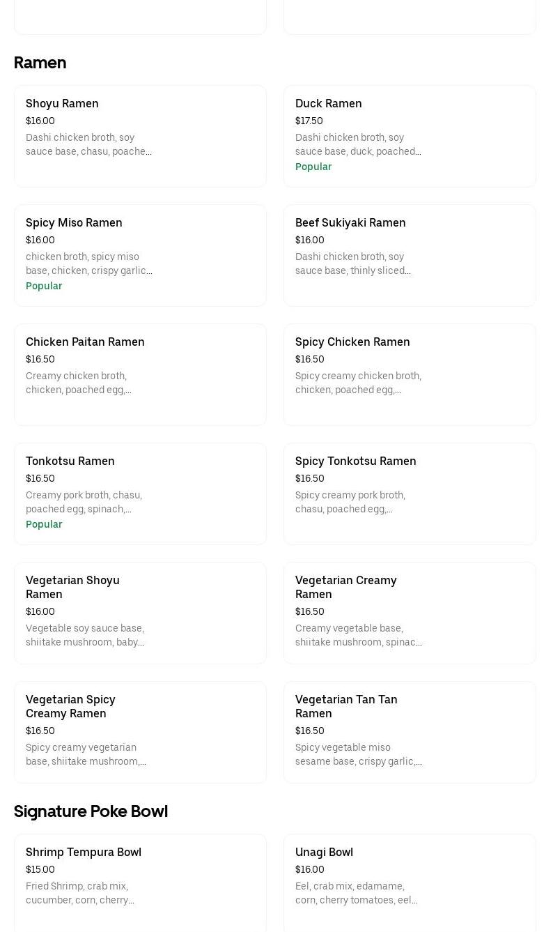The image size is (560, 932).
Task: Open the Vegetarian Shoyu Ramen item
Action: (x=139, y=613)
